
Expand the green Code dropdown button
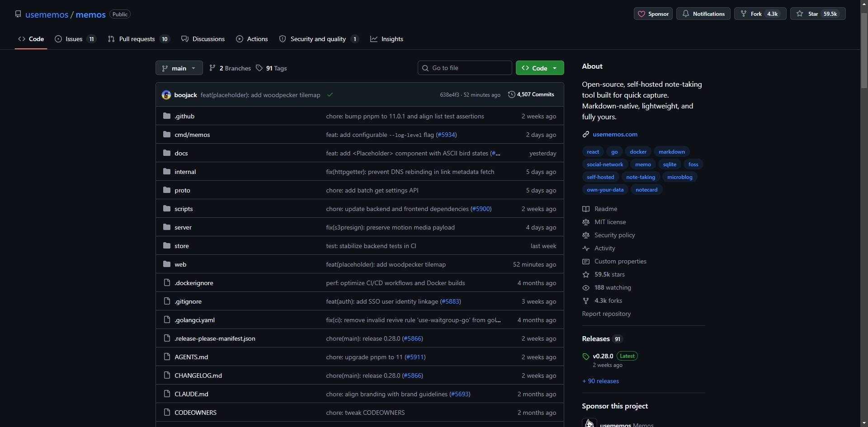click(x=540, y=68)
